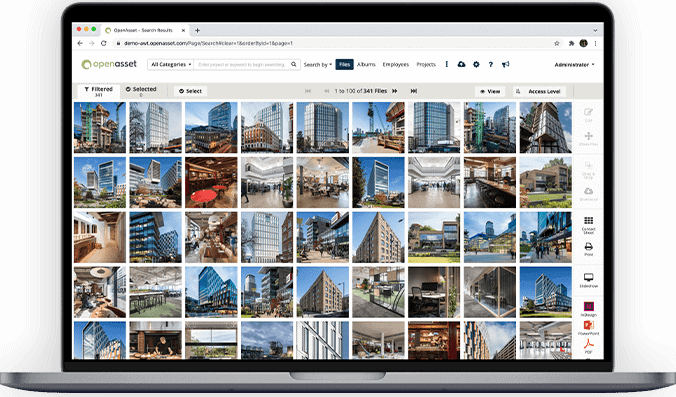Click the Print icon in sidebar
The height and width of the screenshot is (397, 676).
click(x=588, y=249)
